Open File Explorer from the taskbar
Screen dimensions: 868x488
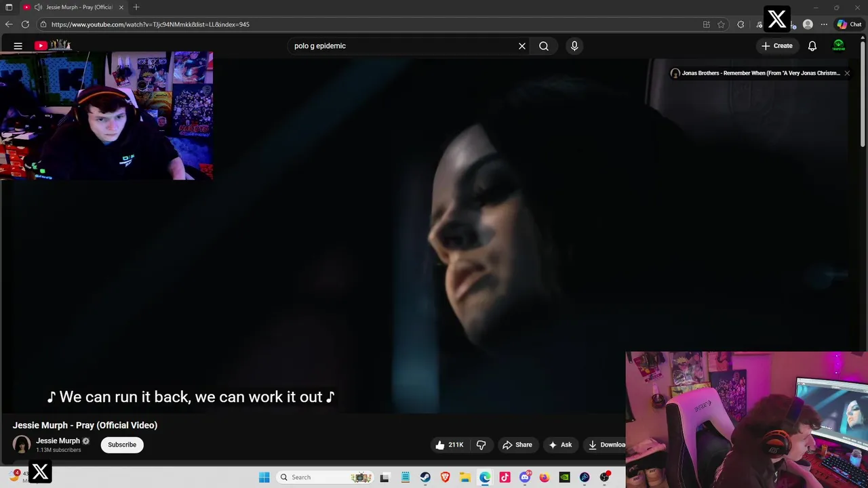point(465,477)
